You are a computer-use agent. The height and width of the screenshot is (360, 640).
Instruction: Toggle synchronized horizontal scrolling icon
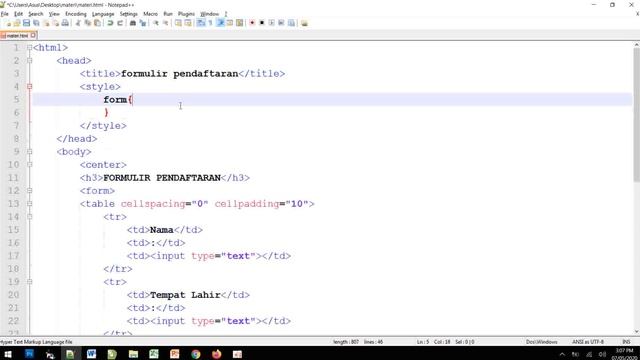point(188,23)
